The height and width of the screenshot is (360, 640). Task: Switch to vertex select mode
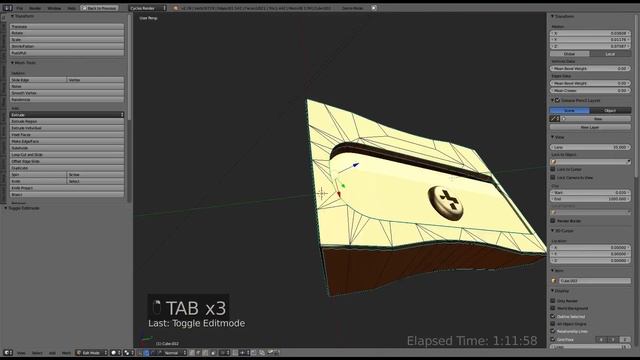click(191, 353)
